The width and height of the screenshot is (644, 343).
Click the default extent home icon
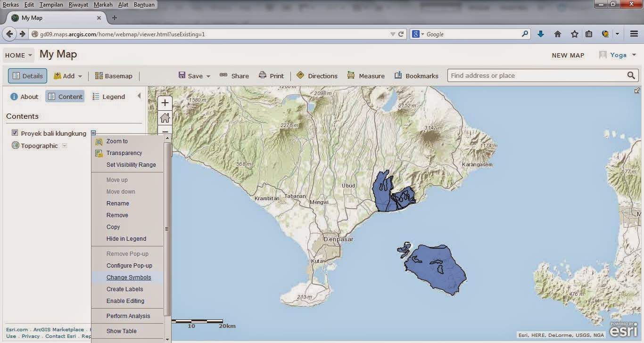click(165, 117)
